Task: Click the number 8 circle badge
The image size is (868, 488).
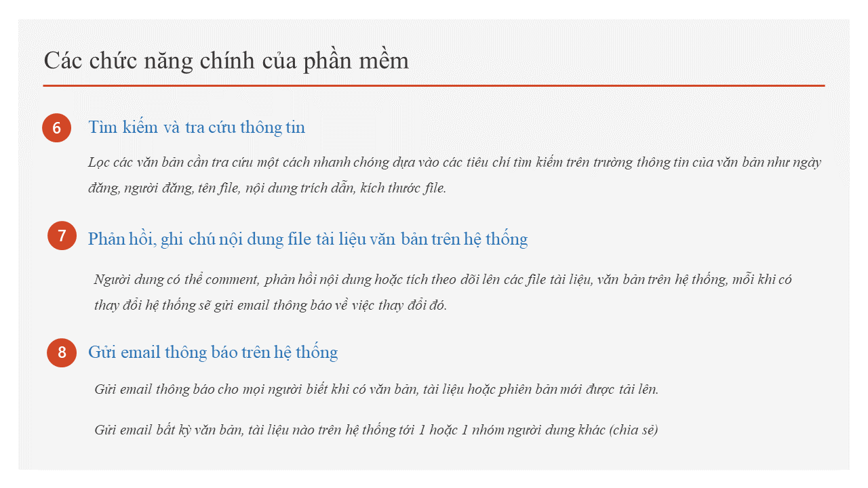Action: [62, 352]
